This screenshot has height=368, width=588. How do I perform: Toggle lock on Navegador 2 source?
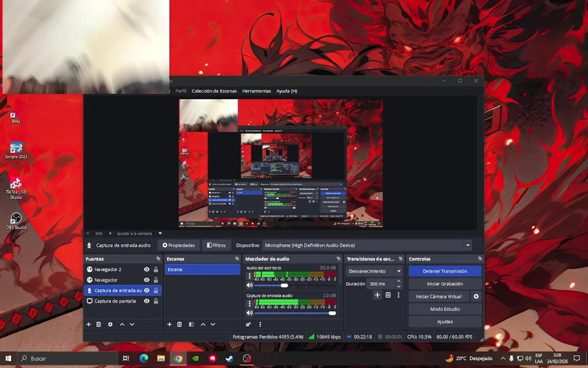pyautogui.click(x=156, y=269)
